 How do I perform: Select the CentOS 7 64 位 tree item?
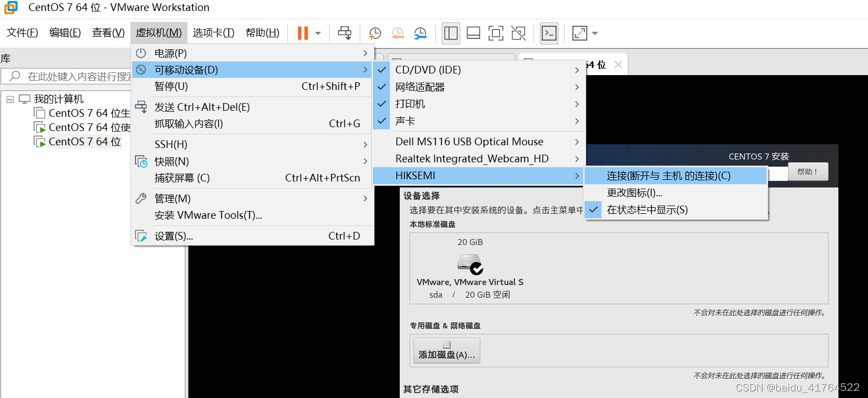tap(84, 141)
